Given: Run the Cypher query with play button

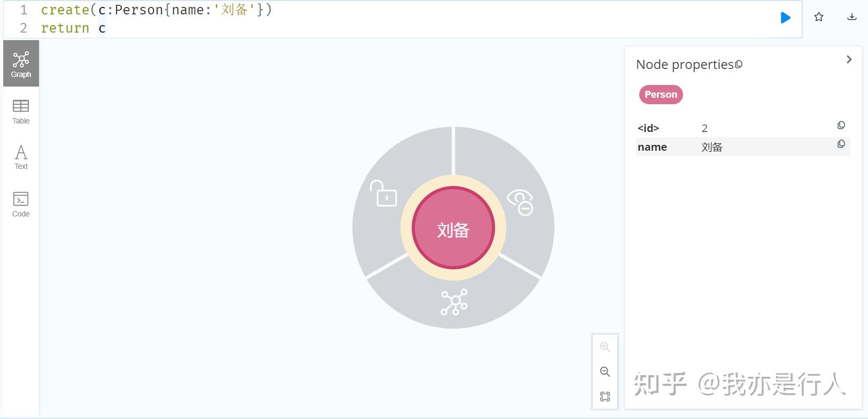Looking at the screenshot, I should (785, 18).
